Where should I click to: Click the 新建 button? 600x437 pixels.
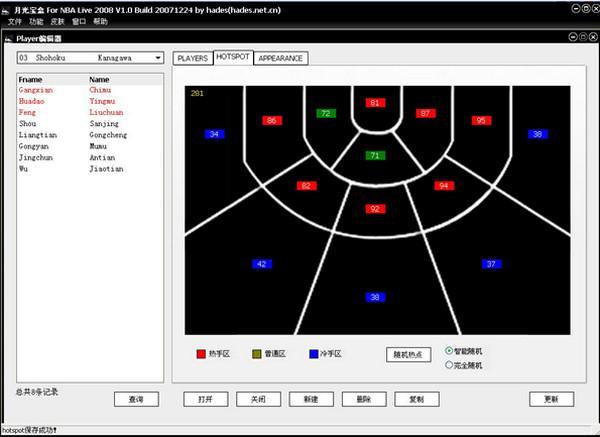click(311, 399)
